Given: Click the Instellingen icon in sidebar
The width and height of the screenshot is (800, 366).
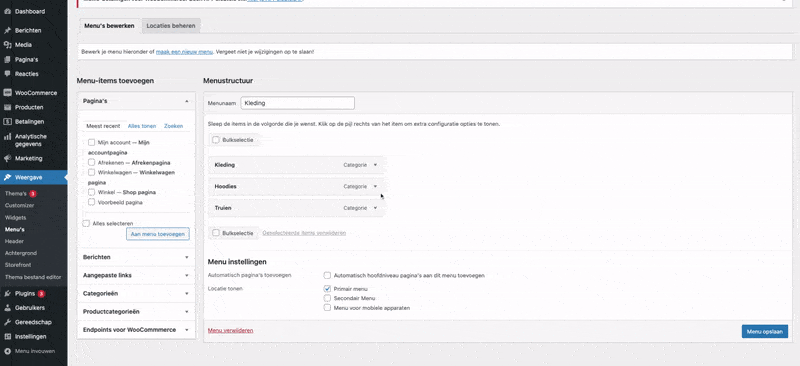Looking at the screenshot, I should [7, 336].
